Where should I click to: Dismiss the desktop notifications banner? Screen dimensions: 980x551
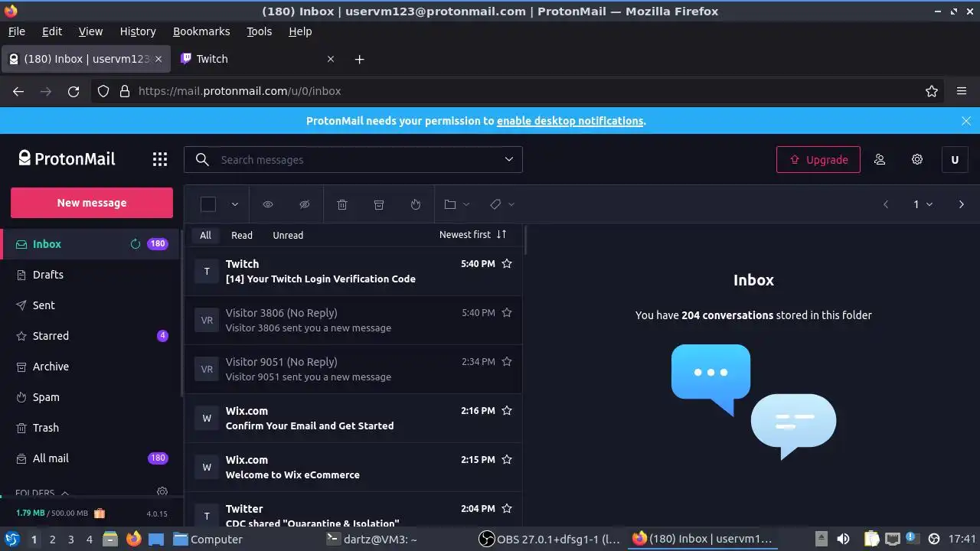(966, 121)
